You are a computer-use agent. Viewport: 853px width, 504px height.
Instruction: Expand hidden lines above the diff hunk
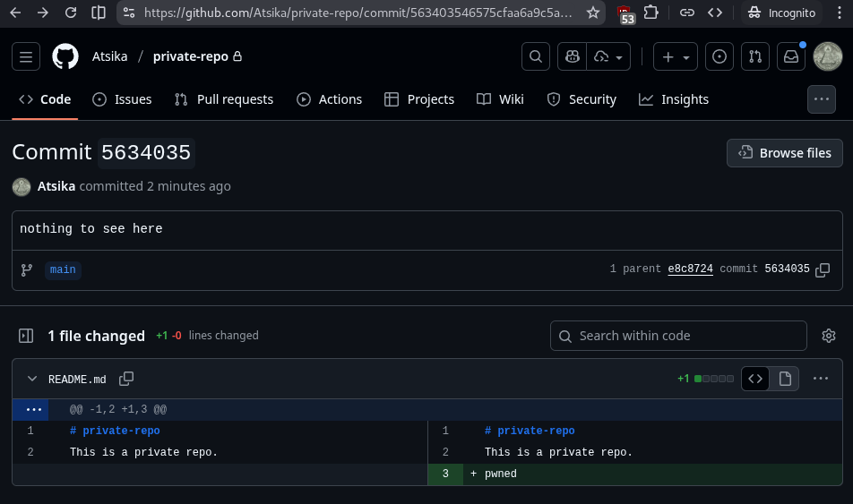(x=34, y=410)
